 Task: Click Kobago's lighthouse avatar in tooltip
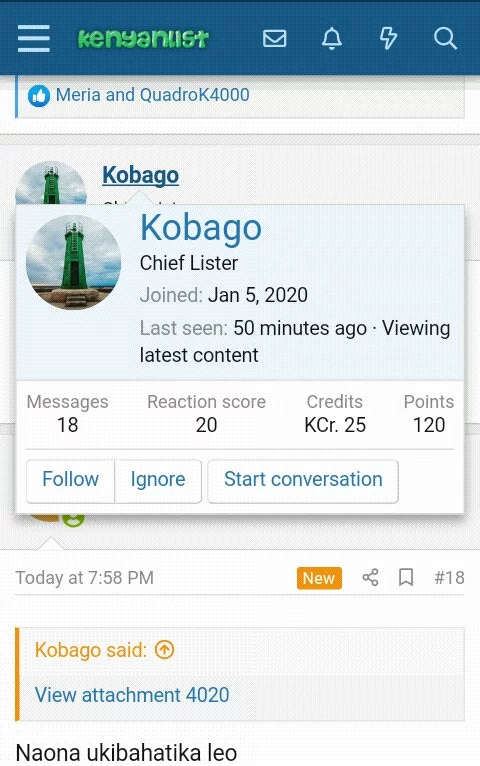73,262
